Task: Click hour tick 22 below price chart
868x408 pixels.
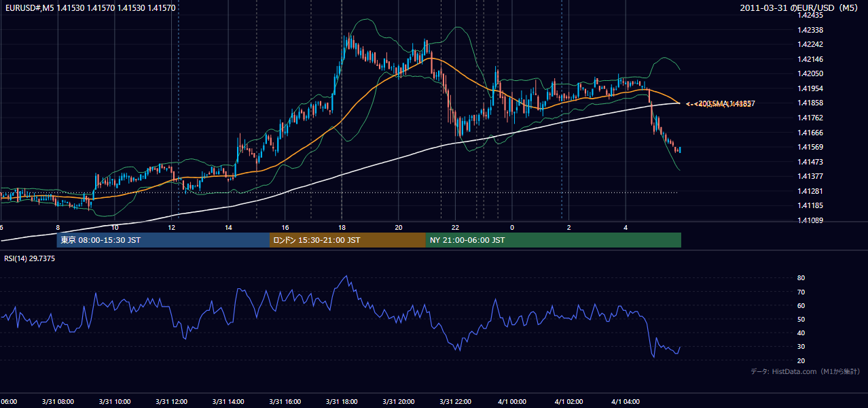Action: 455,227
